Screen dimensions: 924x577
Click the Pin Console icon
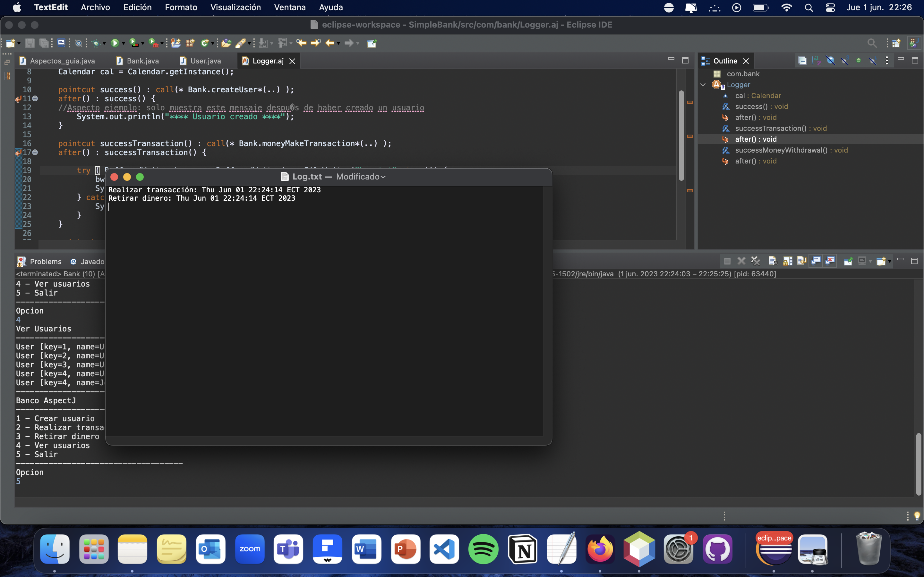click(x=848, y=261)
